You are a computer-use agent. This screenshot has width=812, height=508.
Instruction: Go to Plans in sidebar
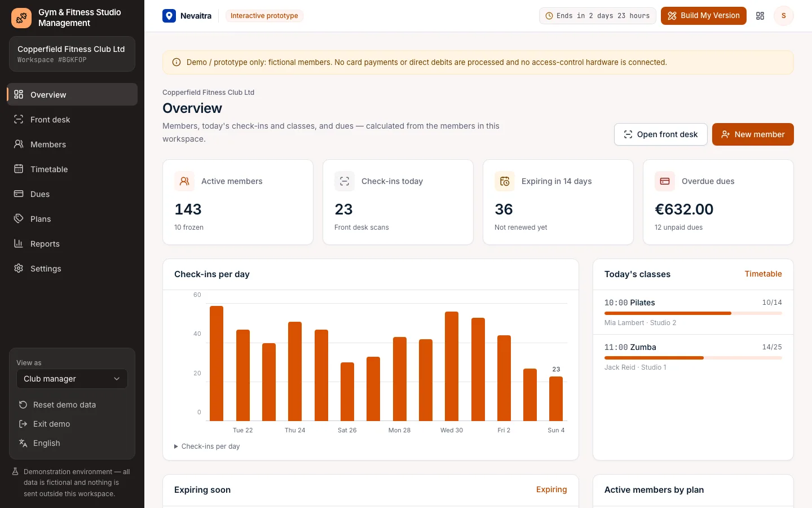(72, 218)
